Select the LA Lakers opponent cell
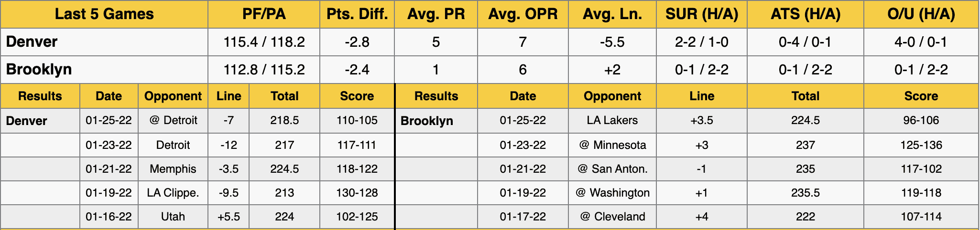 tap(612, 120)
